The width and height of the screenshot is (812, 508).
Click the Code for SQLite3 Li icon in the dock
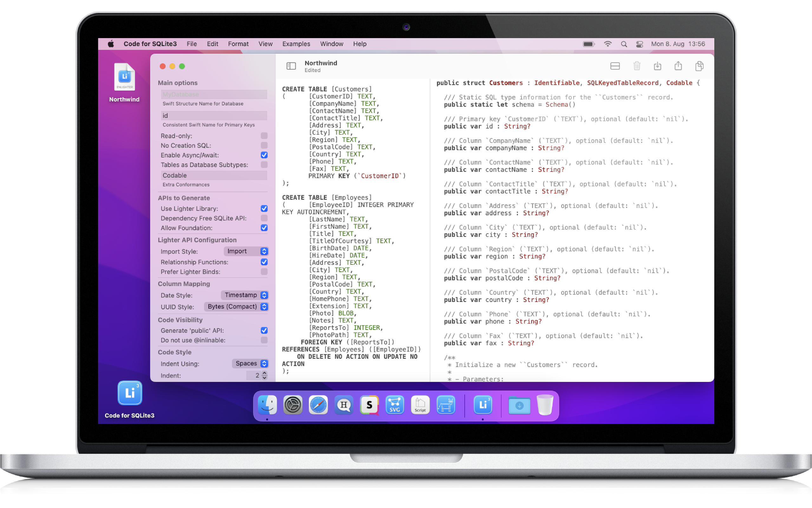tap(482, 405)
